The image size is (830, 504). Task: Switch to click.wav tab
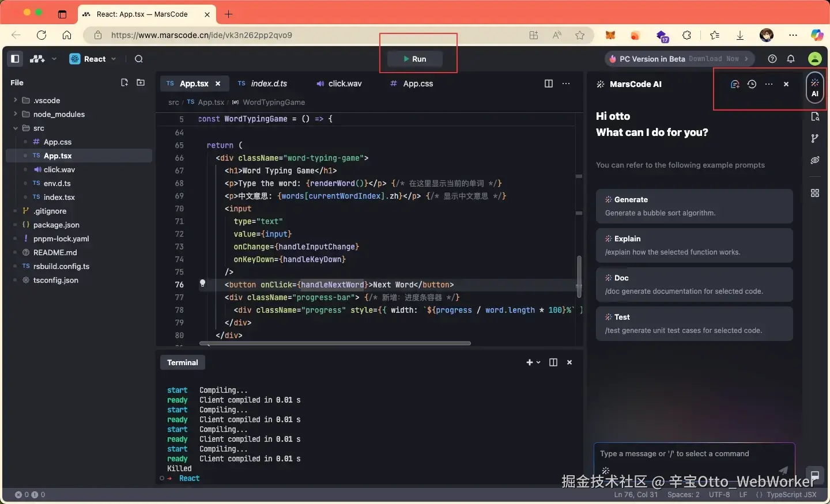coord(339,84)
